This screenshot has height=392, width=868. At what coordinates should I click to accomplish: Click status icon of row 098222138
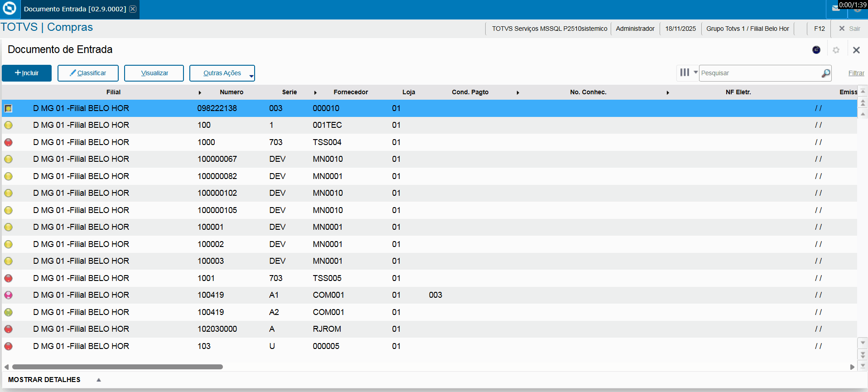coord(9,108)
